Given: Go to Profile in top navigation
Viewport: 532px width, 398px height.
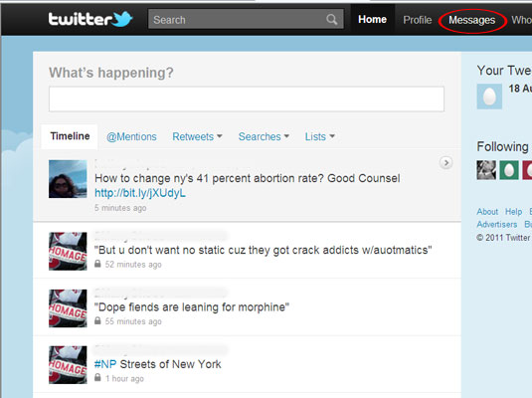Looking at the screenshot, I should [418, 20].
